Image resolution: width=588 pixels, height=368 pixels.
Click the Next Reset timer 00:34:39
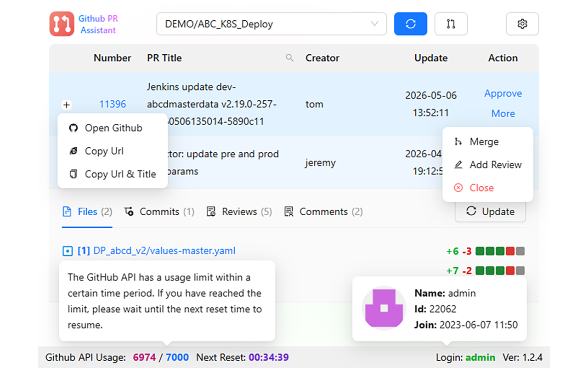(x=269, y=357)
